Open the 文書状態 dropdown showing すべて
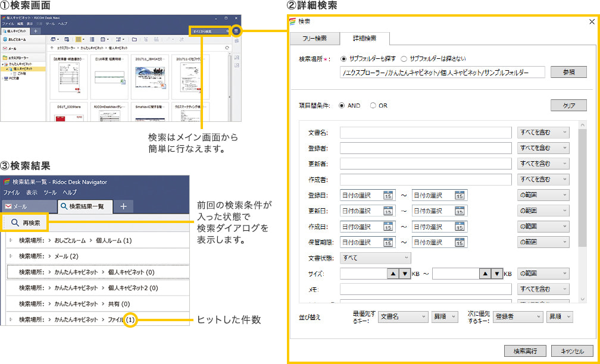The height and width of the screenshot is (364, 600). click(x=375, y=258)
